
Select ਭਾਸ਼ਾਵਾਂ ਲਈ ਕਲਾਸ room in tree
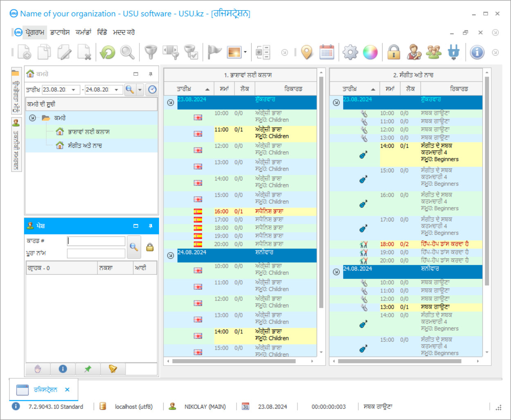[x=88, y=132]
